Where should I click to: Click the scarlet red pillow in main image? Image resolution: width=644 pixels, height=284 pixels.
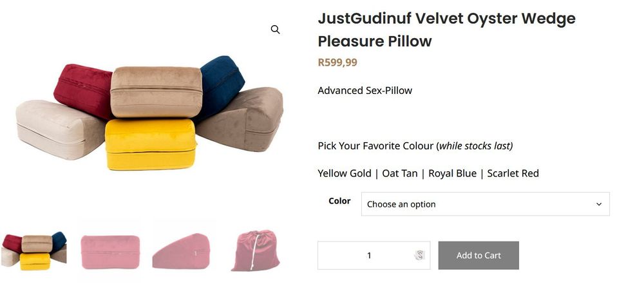coord(82,90)
